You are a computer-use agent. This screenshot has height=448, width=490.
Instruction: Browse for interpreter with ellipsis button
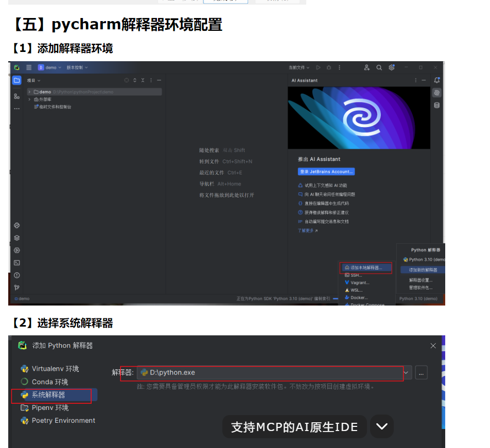pyautogui.click(x=421, y=372)
